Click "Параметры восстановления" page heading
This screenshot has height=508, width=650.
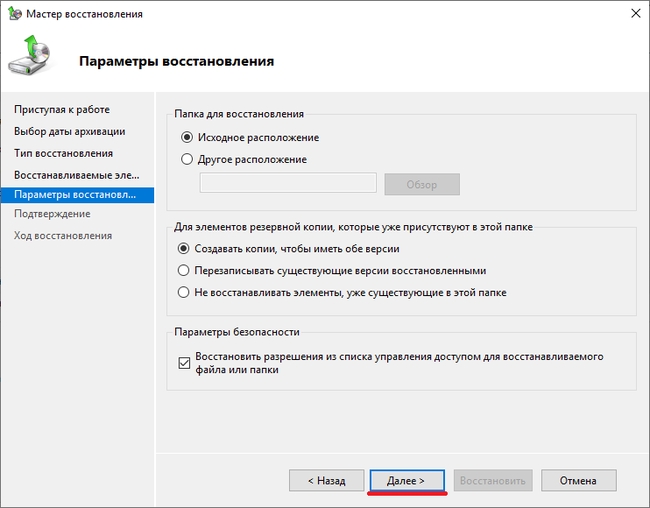click(x=177, y=61)
